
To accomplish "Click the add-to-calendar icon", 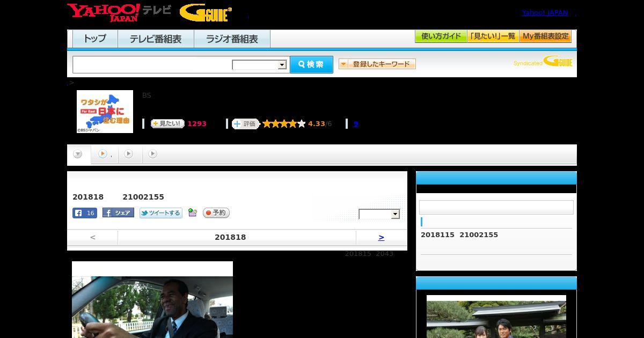I will pos(193,213).
